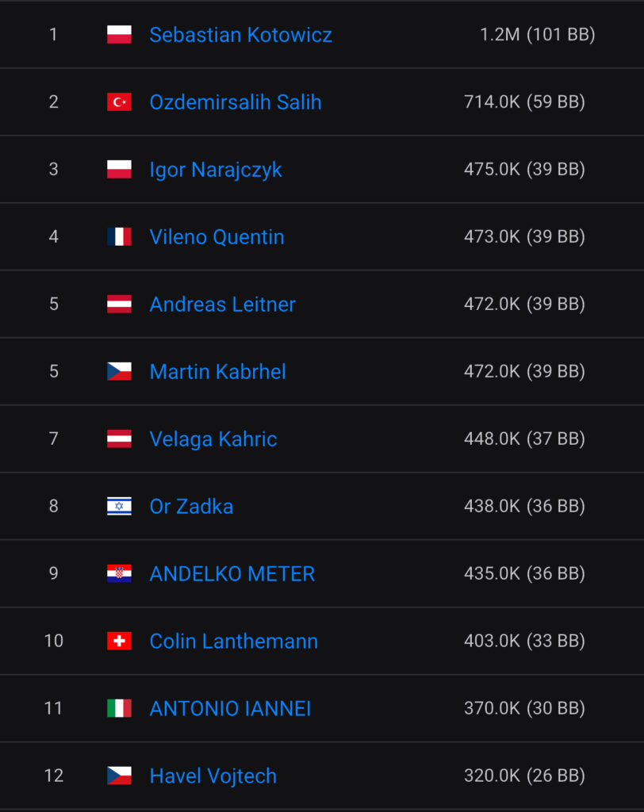Open Sebastian Kotowicz player profile
The height and width of the screenshot is (812, 644).
[x=240, y=35]
